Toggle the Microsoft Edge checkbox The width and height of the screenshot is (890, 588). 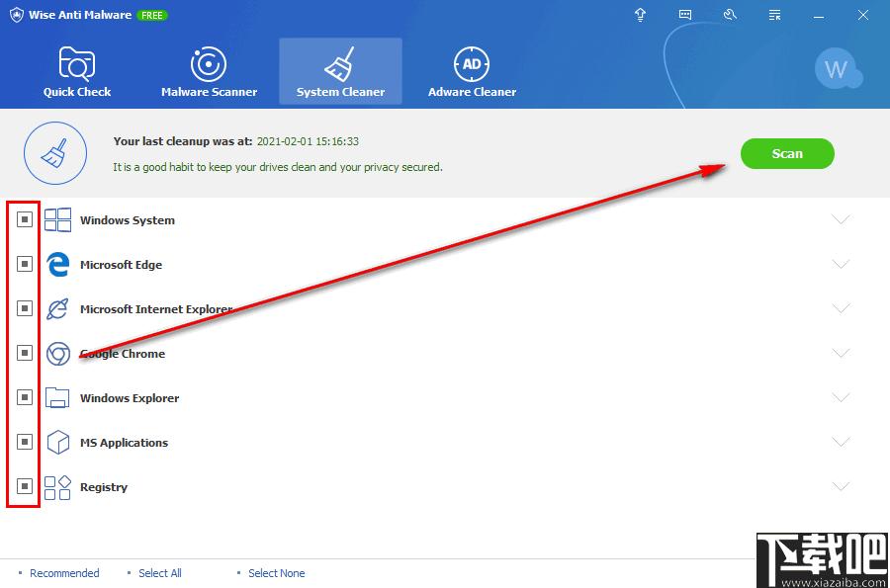click(x=25, y=264)
